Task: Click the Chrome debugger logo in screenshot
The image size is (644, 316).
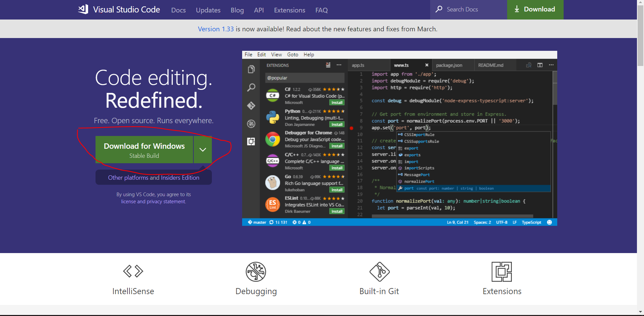Action: coord(272,139)
